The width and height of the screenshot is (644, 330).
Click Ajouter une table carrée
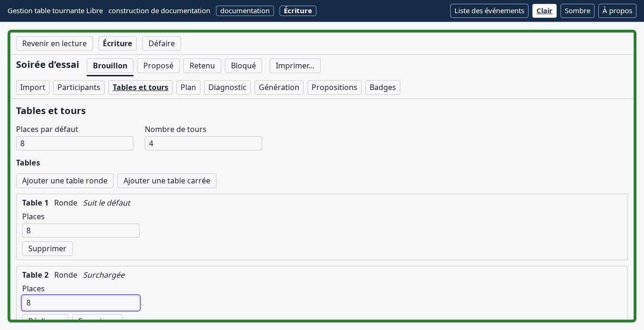tap(167, 181)
